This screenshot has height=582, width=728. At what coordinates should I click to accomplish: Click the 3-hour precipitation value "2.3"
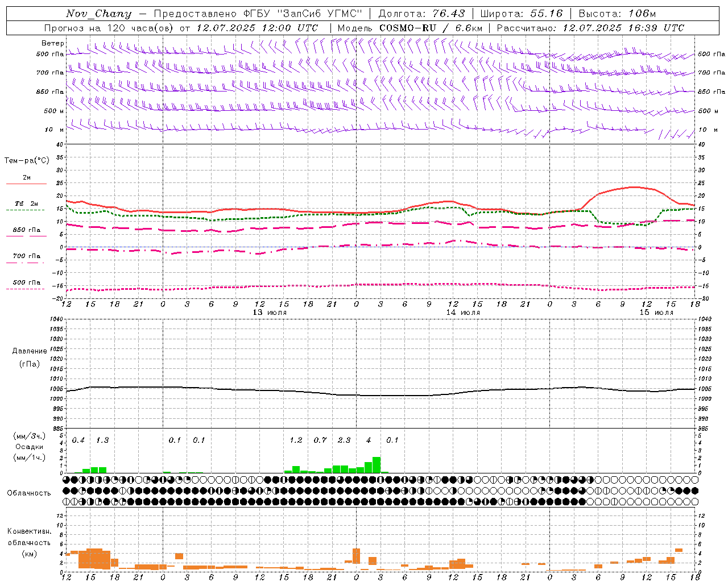pos(344,440)
